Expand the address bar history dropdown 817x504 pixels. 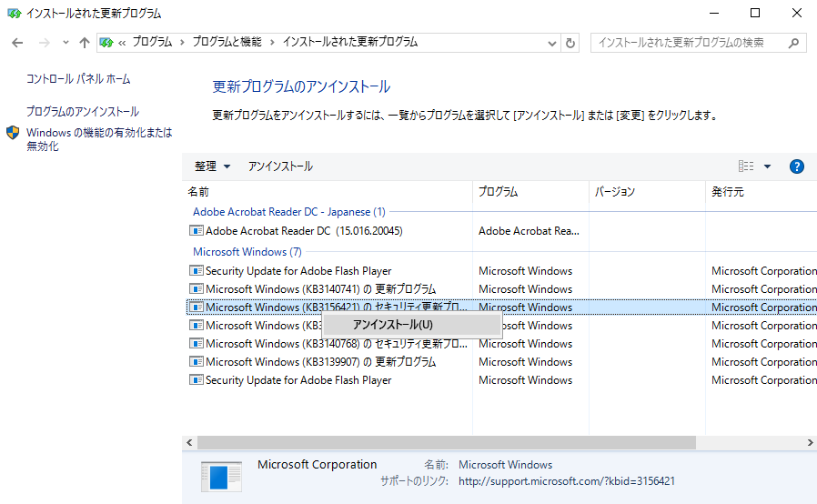(551, 43)
